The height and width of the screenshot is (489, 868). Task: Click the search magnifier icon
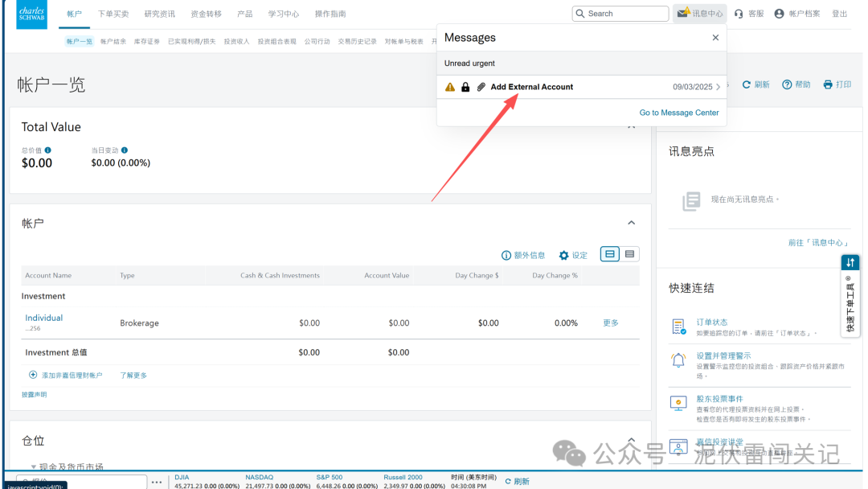580,14
